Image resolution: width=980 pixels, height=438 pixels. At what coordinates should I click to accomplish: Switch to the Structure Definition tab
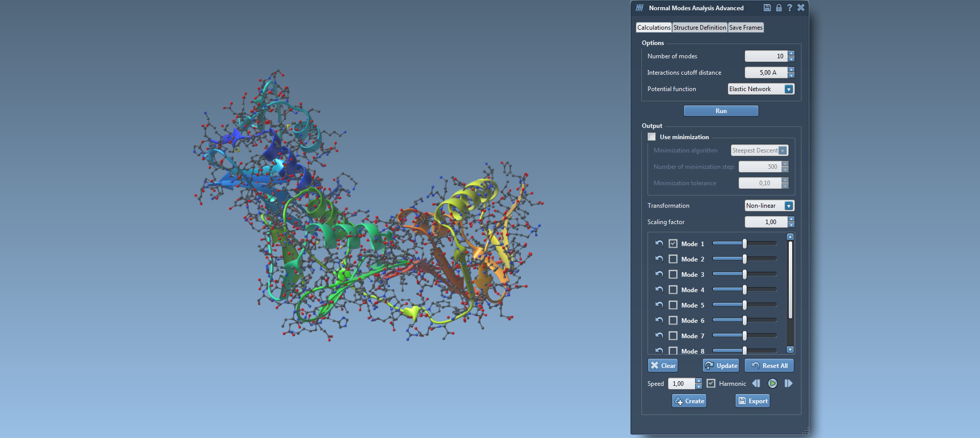tap(699, 28)
